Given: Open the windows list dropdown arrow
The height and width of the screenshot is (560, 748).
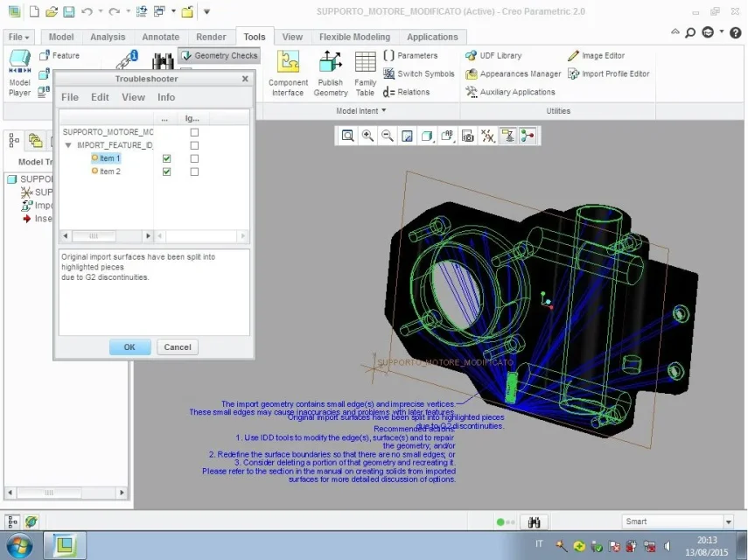Looking at the screenshot, I should pyautogui.click(x=173, y=11).
